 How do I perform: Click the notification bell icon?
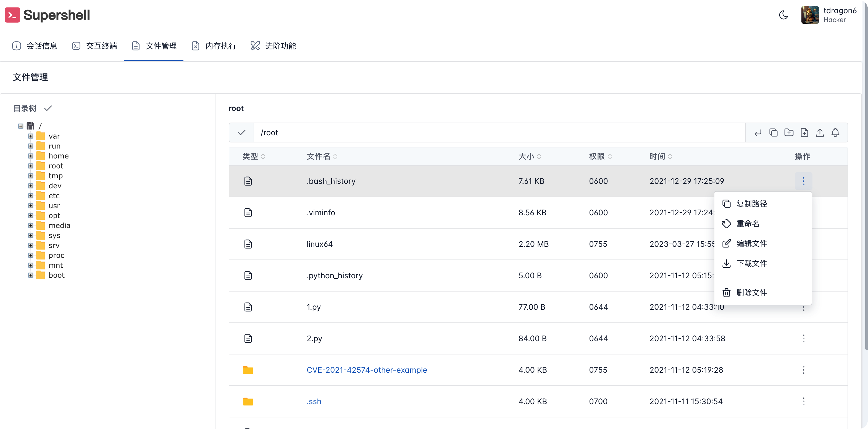click(x=835, y=132)
